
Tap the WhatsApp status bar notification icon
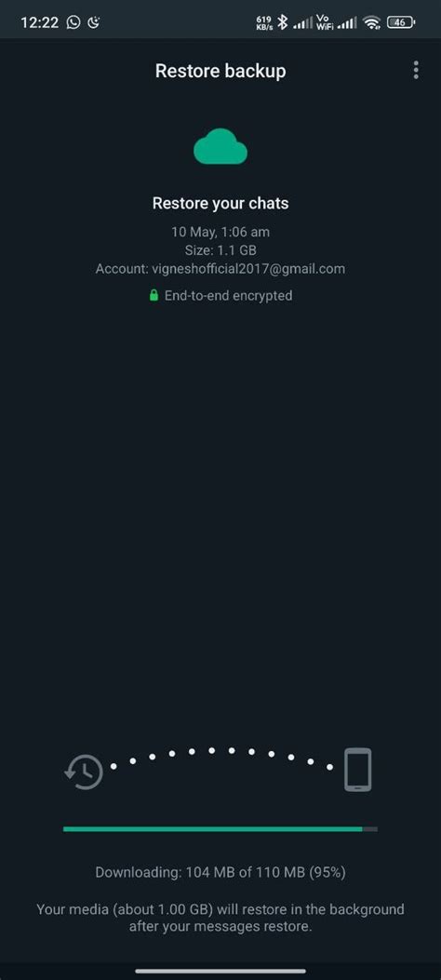[x=73, y=22]
